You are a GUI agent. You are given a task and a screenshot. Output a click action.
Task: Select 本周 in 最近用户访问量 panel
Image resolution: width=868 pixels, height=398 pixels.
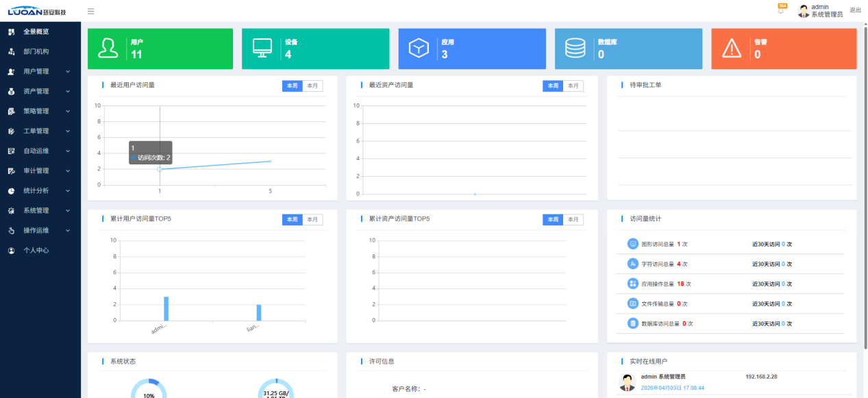pyautogui.click(x=293, y=86)
